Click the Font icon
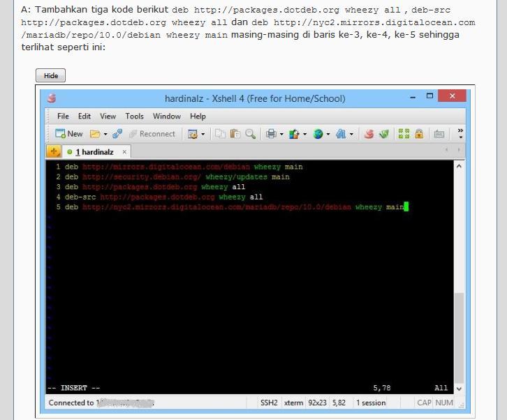Viewport: 507px width, 420px height. coord(341,134)
